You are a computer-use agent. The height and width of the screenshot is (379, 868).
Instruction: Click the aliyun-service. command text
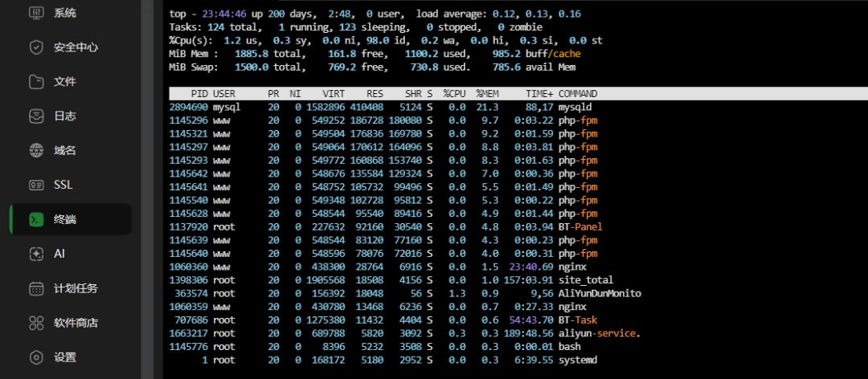[x=600, y=333]
